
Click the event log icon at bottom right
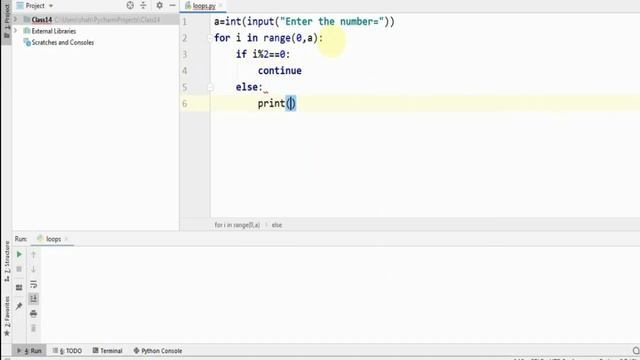click(636, 351)
